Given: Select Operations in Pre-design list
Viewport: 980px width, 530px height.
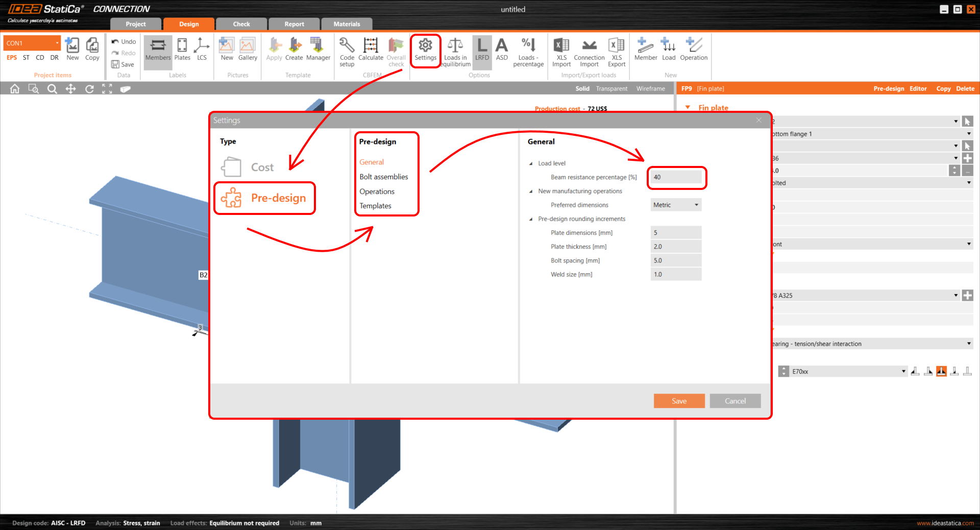Looking at the screenshot, I should pyautogui.click(x=377, y=191).
